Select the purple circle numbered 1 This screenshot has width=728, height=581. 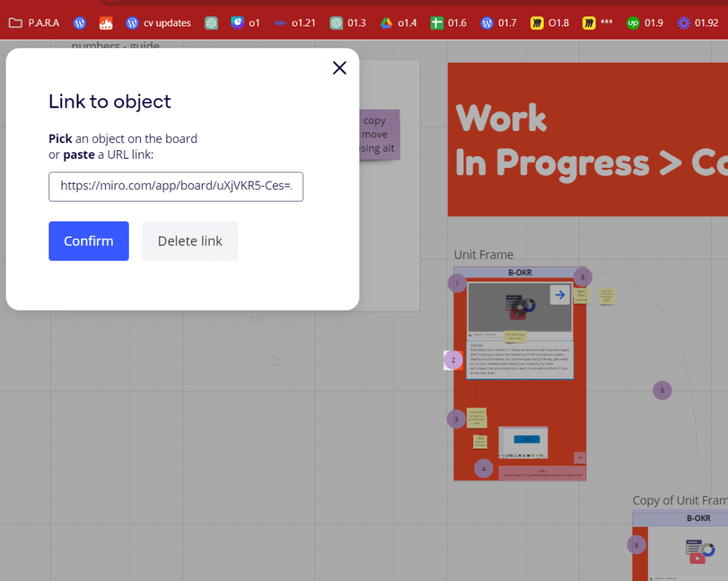click(457, 283)
